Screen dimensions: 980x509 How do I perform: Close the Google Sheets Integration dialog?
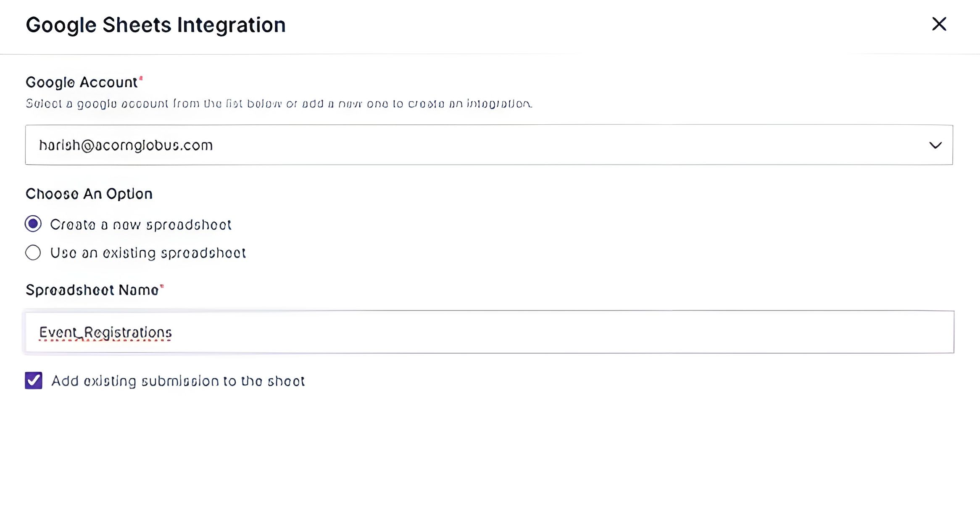pos(938,24)
